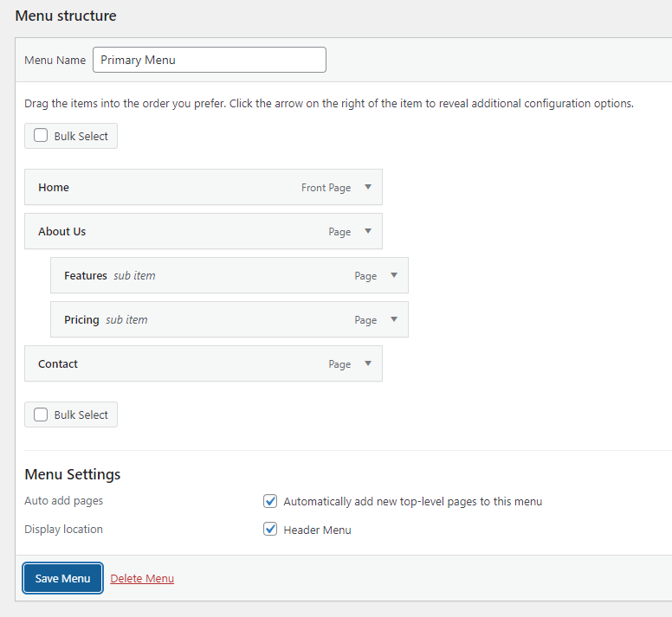Click the Delete Menu link
Screen dimensions: 672x617
(x=142, y=579)
